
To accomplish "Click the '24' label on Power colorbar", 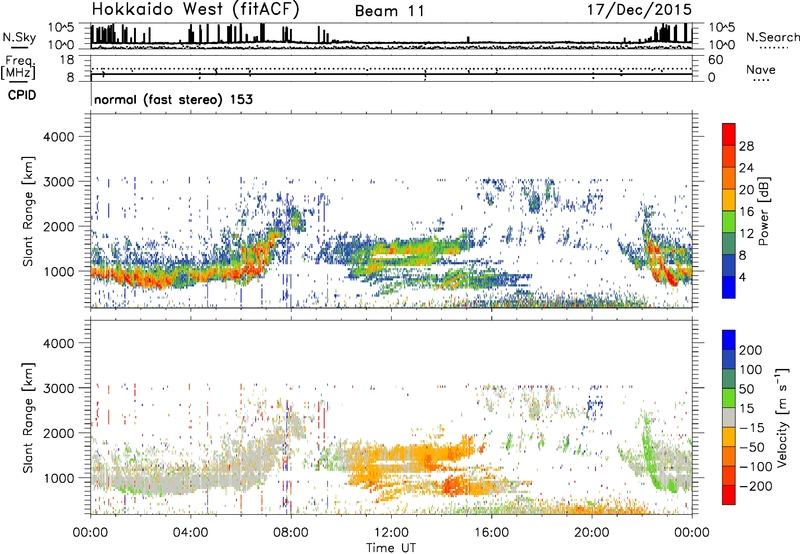I will 746,168.
